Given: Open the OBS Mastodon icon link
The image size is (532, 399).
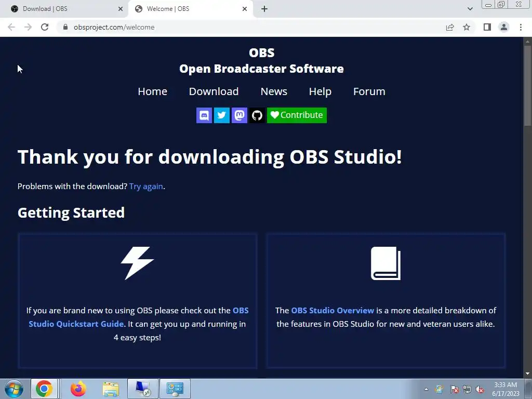Looking at the screenshot, I should [x=239, y=115].
